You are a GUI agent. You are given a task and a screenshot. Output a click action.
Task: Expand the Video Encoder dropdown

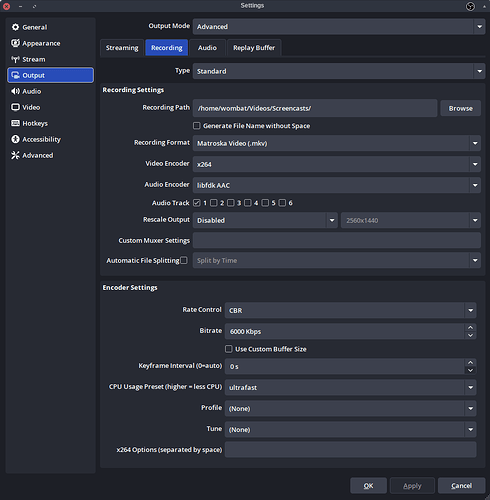(x=337, y=164)
